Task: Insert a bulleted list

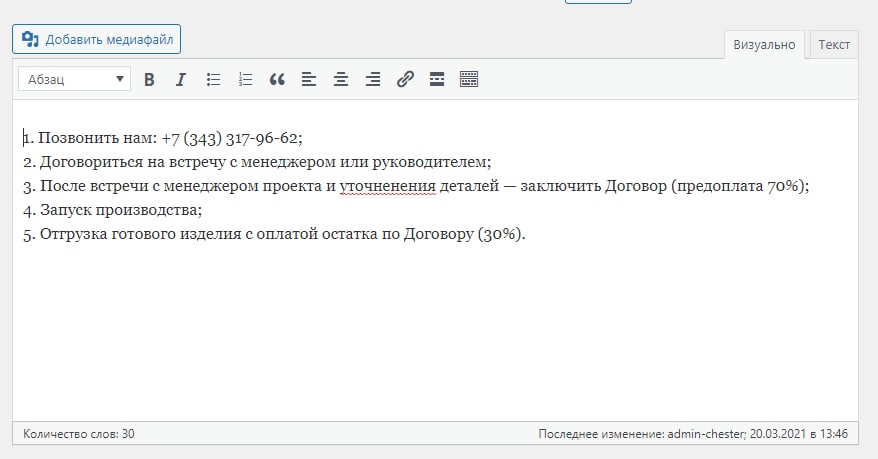Action: (213, 79)
